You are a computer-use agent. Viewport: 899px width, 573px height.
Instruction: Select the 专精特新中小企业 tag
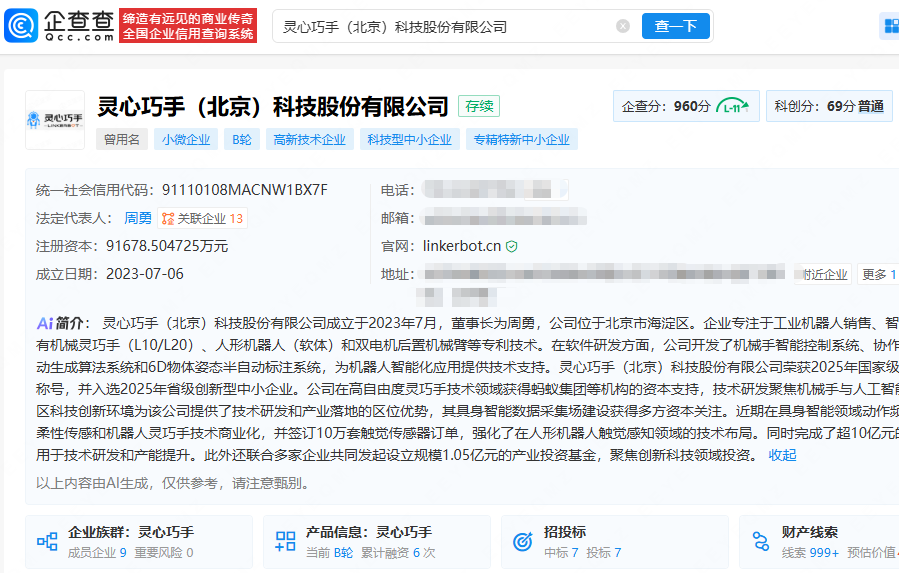click(521, 140)
